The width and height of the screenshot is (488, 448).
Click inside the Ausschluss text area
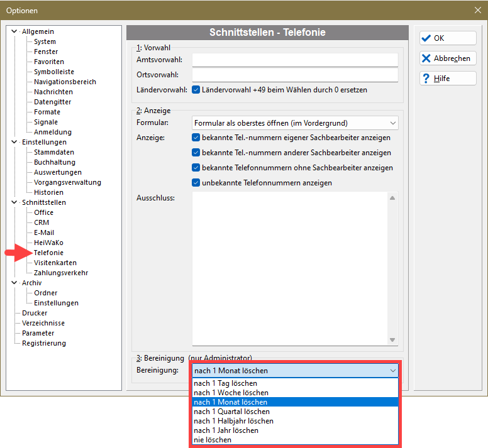coord(290,269)
